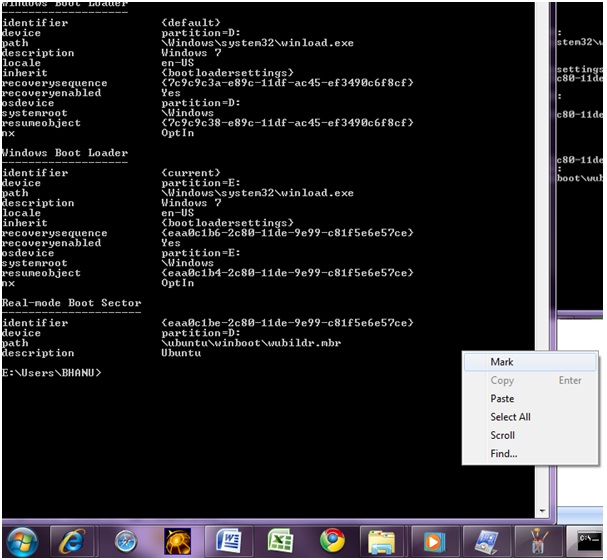Open the personalization monitor taskbar icon
Screen dimensions: 607x560
pyautogui.click(x=486, y=541)
